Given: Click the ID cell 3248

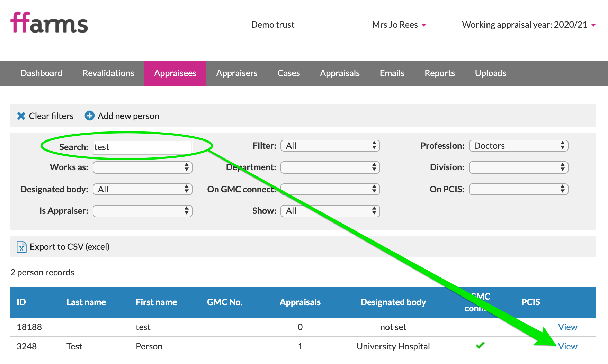Looking at the screenshot, I should click(x=27, y=346).
